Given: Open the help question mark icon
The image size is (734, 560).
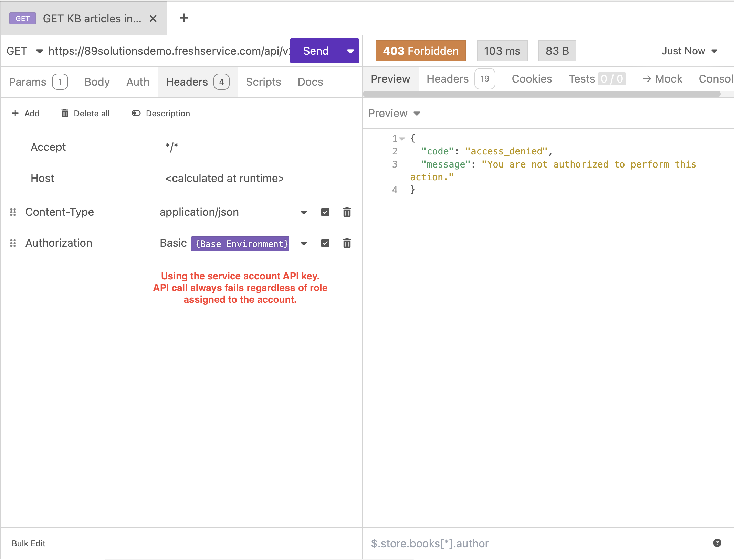Looking at the screenshot, I should 717,543.
